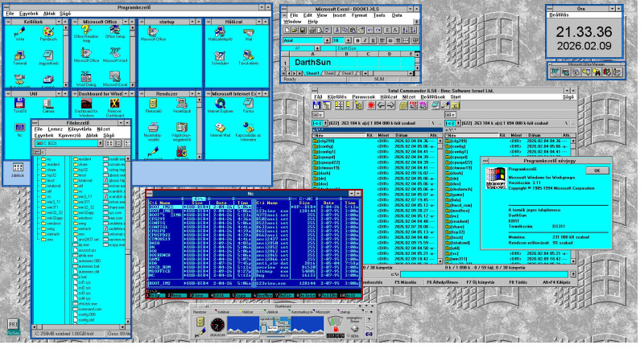Image resolution: width=644 pixels, height=349 pixels.
Task: Select Internet Explorer icon in Program Manager
Action: tap(220, 106)
